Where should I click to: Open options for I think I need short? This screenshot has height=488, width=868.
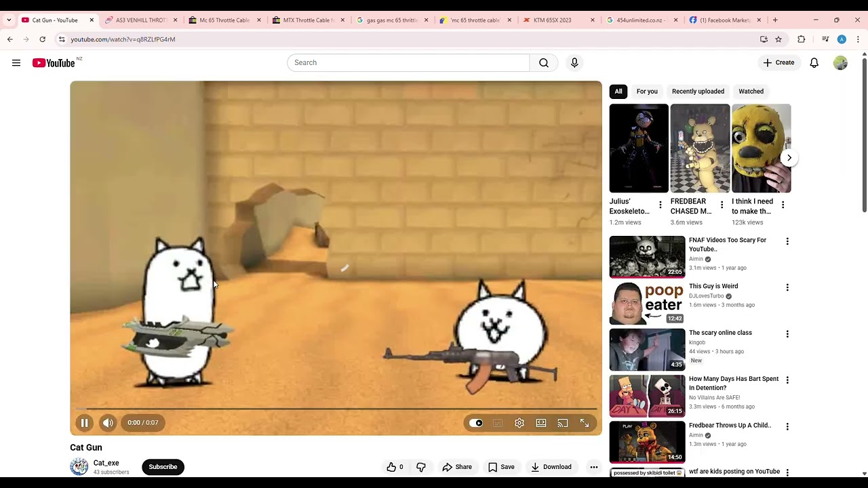coord(783,205)
